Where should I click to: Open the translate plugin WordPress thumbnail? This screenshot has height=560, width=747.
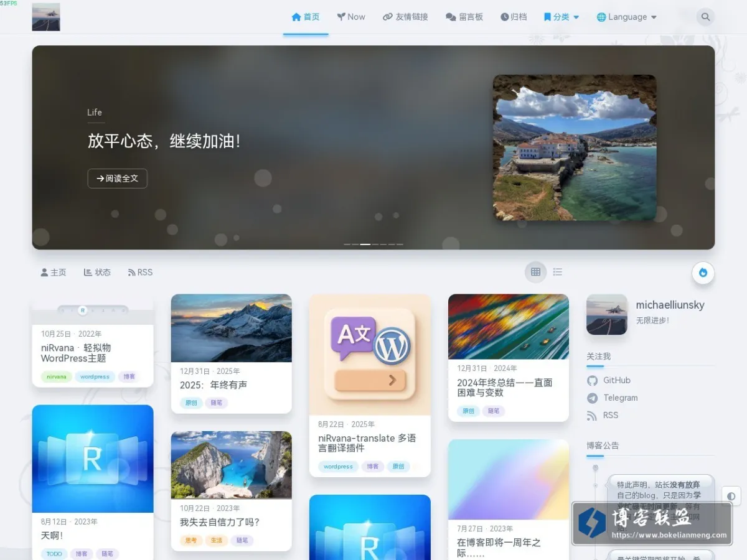370,355
